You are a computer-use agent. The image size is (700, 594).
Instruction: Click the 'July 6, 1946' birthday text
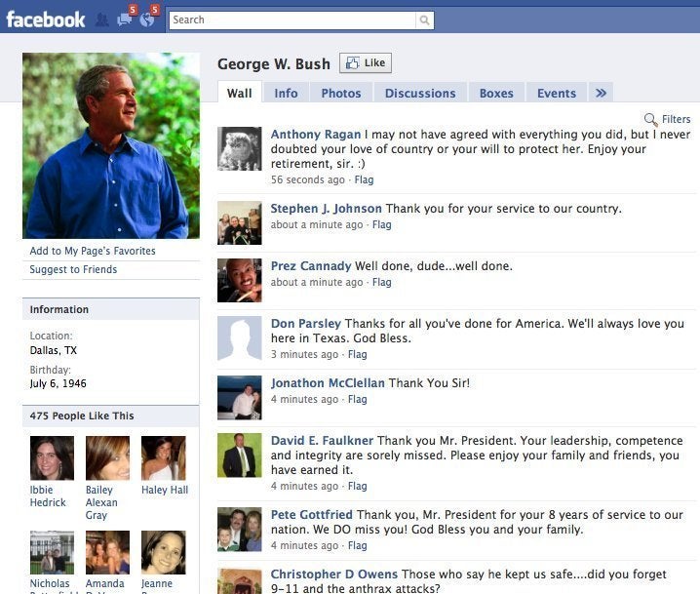click(58, 383)
